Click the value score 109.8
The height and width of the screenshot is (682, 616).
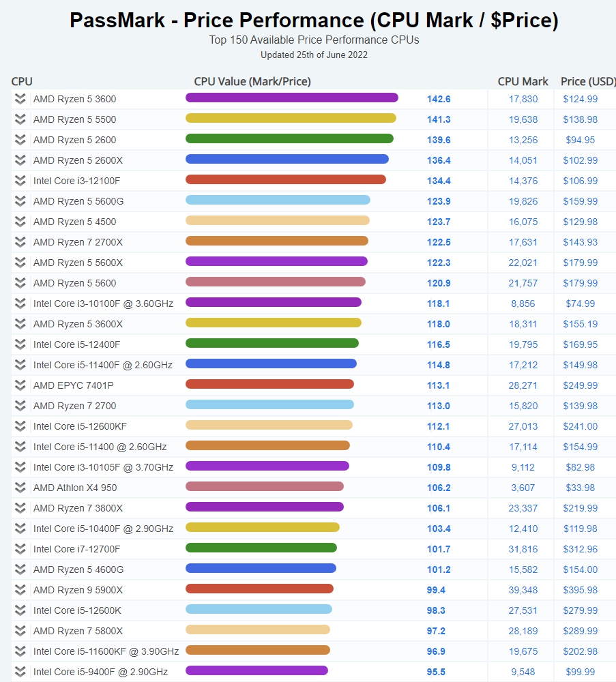pyautogui.click(x=439, y=467)
